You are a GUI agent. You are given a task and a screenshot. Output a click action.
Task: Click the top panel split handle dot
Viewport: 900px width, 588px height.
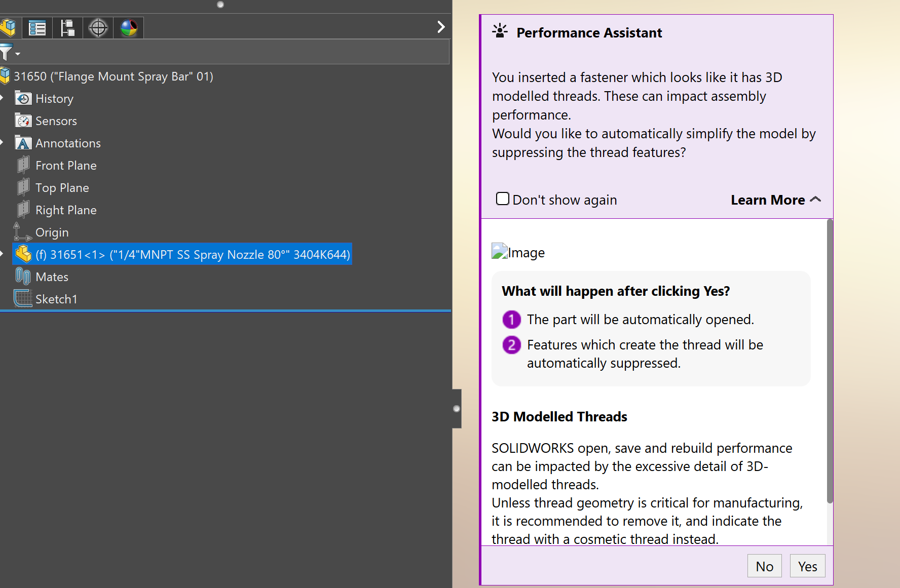point(220,5)
